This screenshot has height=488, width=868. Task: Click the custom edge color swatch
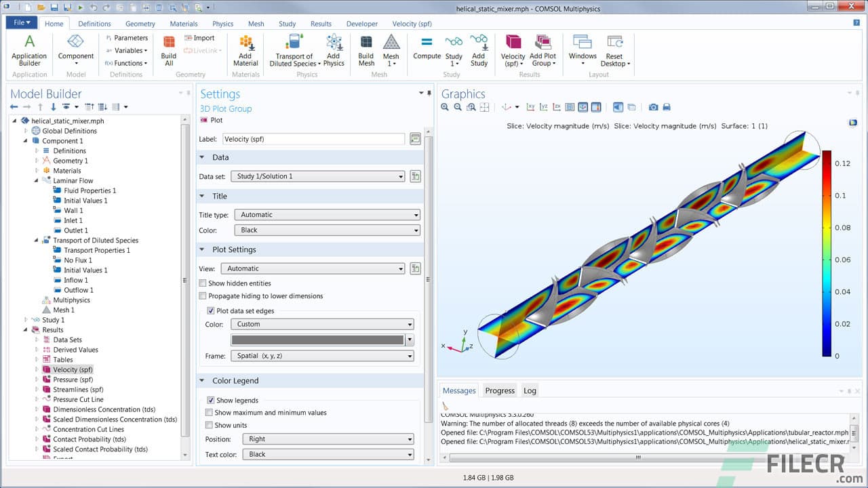click(319, 340)
